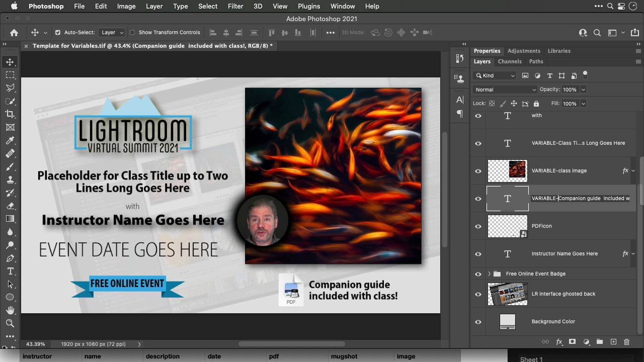The width and height of the screenshot is (644, 362).
Task: Hide the Background Color layer
Action: (x=478, y=322)
